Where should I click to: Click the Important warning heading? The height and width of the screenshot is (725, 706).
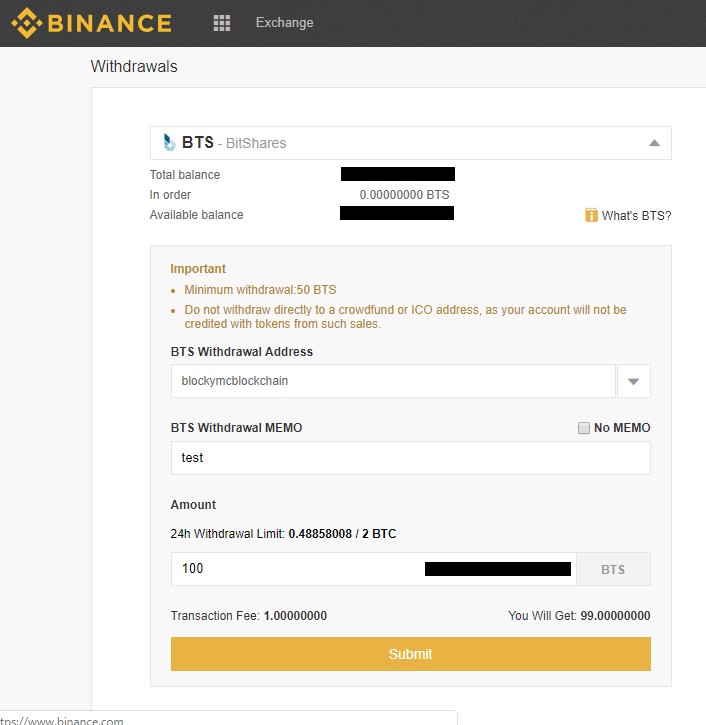[x=198, y=269]
